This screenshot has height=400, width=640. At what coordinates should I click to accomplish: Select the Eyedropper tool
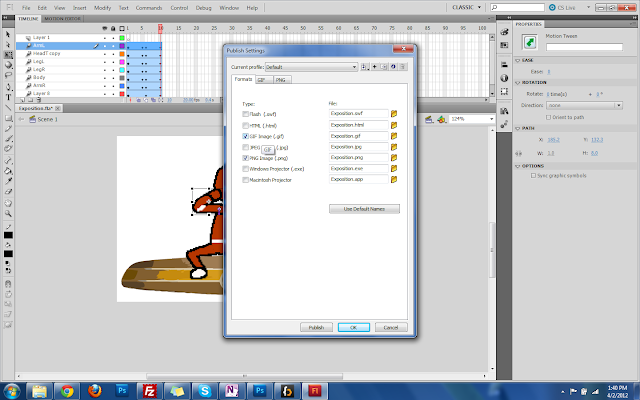point(8,181)
